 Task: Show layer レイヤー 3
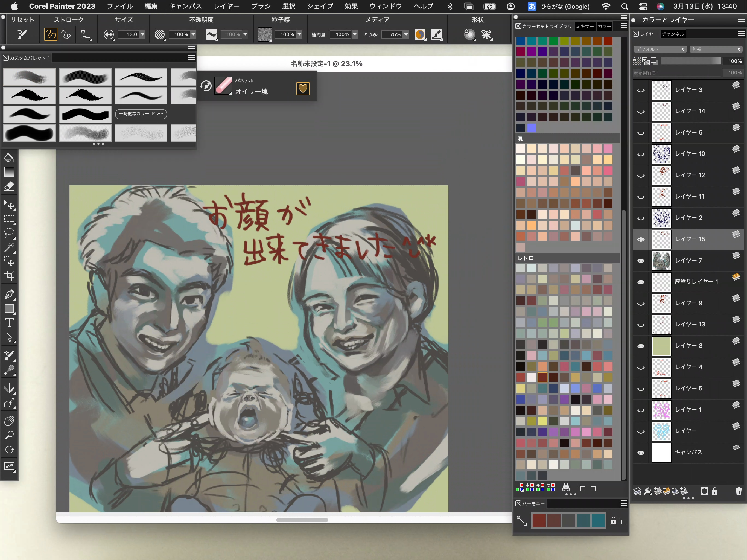coord(641,90)
